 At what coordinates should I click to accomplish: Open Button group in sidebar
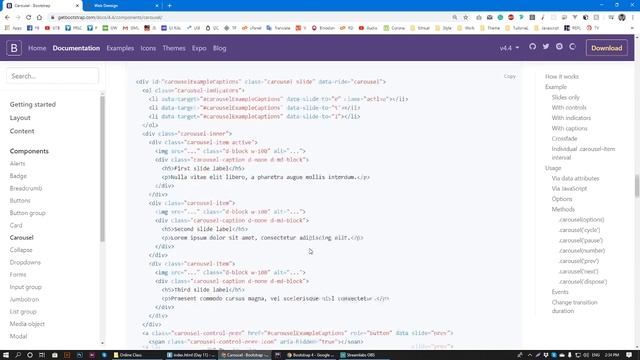[x=27, y=213]
